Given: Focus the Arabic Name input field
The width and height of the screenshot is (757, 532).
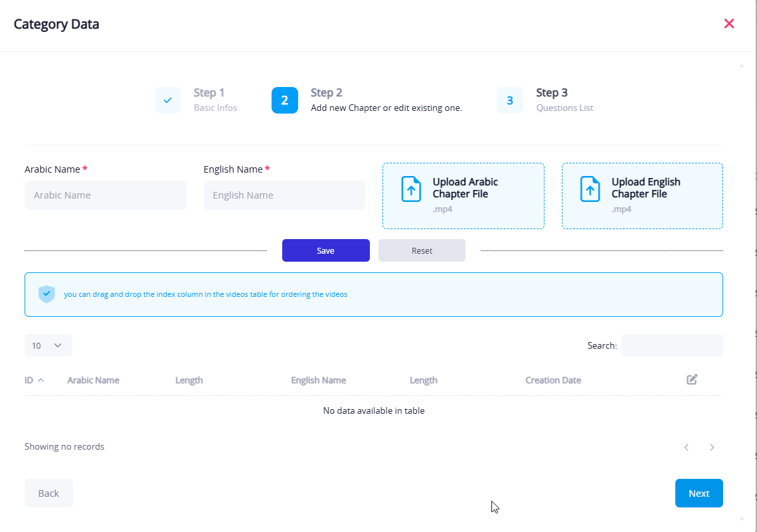Looking at the screenshot, I should pos(106,195).
